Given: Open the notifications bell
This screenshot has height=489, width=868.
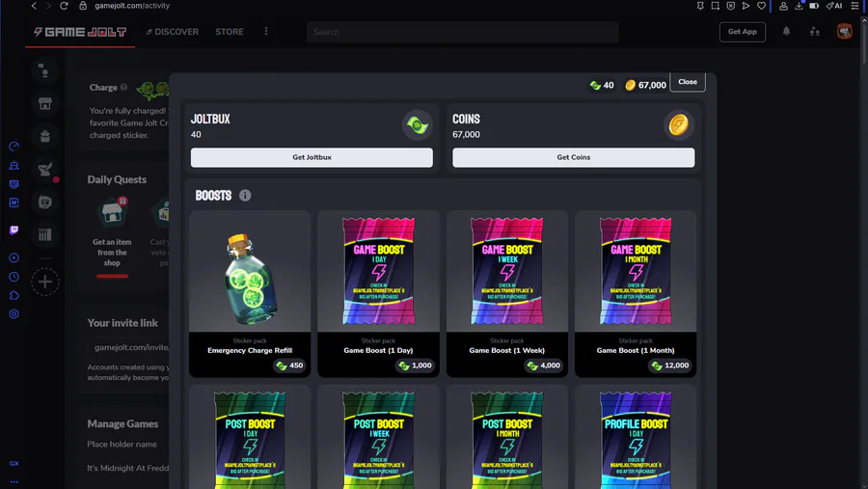Looking at the screenshot, I should click(786, 32).
